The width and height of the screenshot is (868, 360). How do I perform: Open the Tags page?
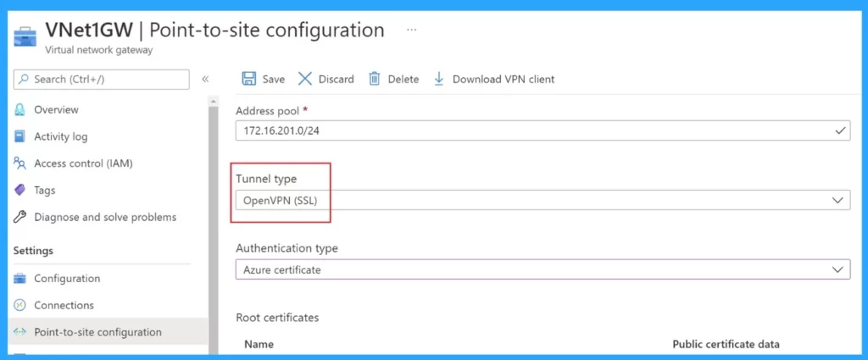coord(45,191)
